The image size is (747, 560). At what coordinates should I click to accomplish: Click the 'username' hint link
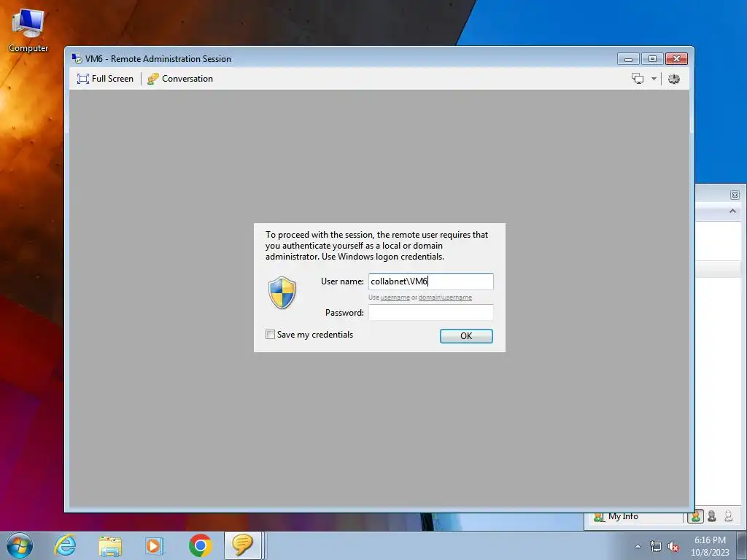(395, 297)
